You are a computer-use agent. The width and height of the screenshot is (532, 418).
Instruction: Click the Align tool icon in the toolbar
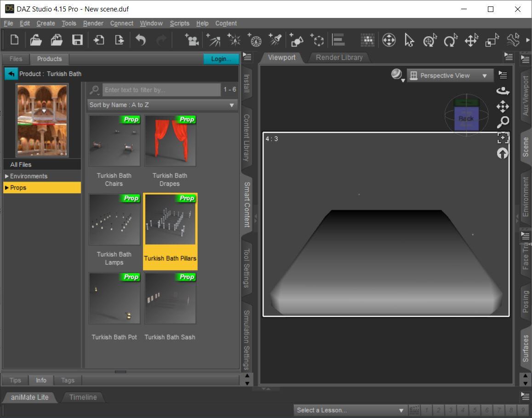tap(338, 40)
